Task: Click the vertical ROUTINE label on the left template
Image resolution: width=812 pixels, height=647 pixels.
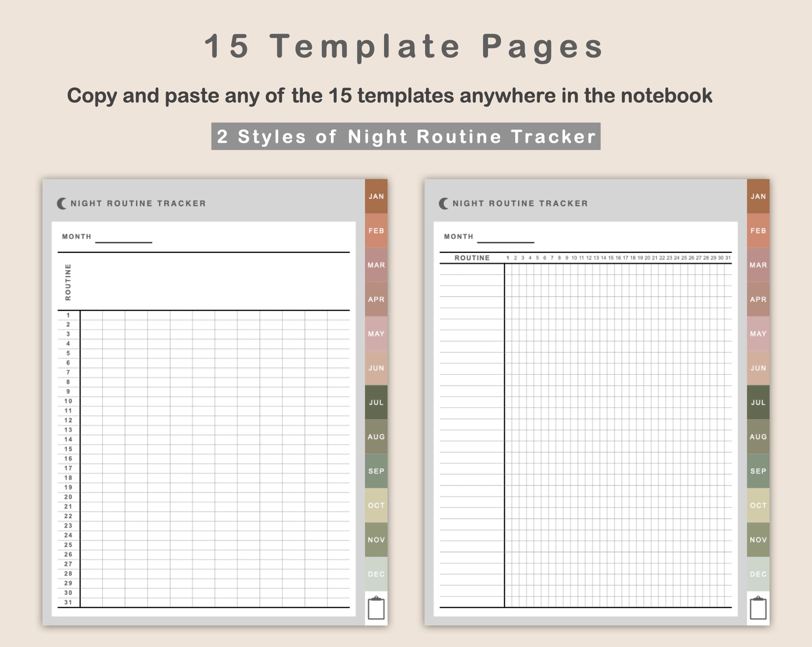Action: tap(68, 282)
